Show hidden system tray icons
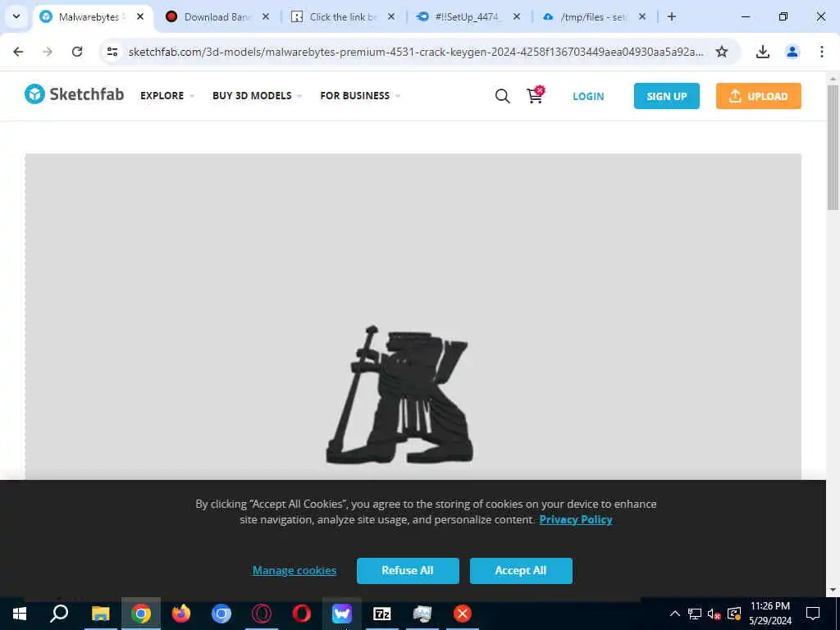840x630 pixels. [x=675, y=614]
